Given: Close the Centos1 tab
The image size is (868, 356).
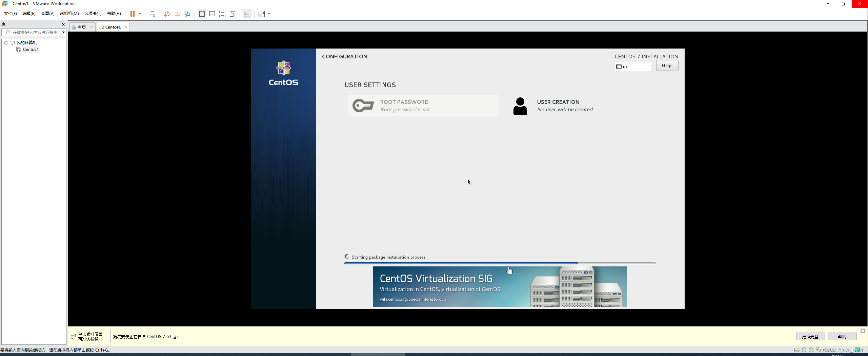Looking at the screenshot, I should (x=126, y=27).
